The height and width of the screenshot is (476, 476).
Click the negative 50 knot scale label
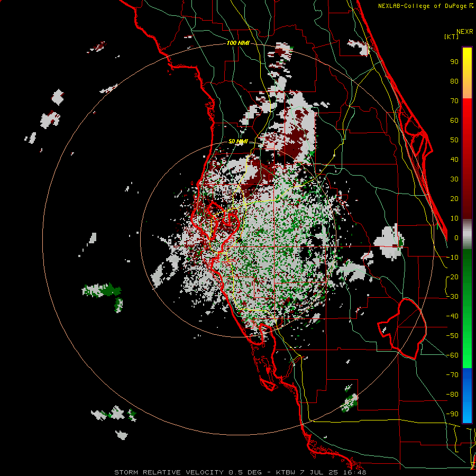click(452, 336)
